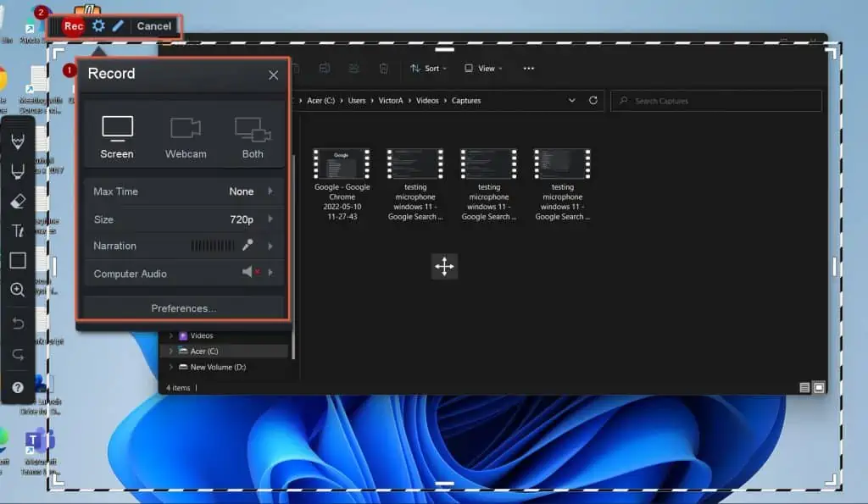Select the rectangle shape tool
This screenshot has height=504, width=868.
click(x=17, y=260)
